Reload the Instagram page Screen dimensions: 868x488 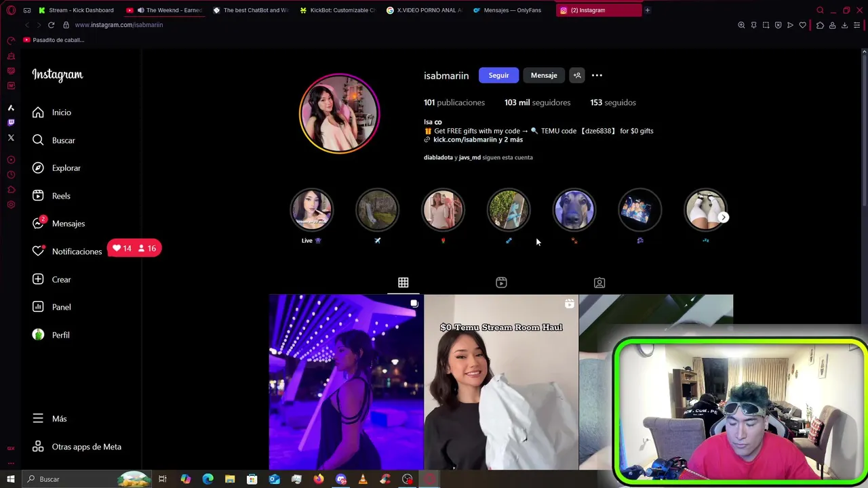click(x=51, y=25)
